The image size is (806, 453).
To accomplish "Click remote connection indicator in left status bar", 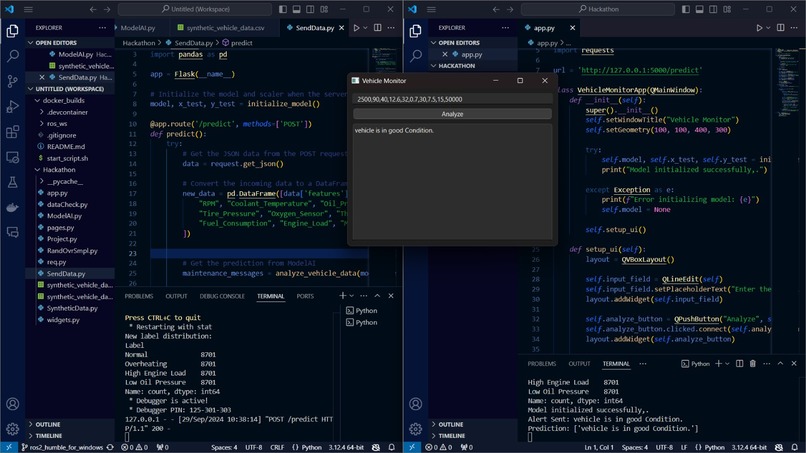I will 9,447.
